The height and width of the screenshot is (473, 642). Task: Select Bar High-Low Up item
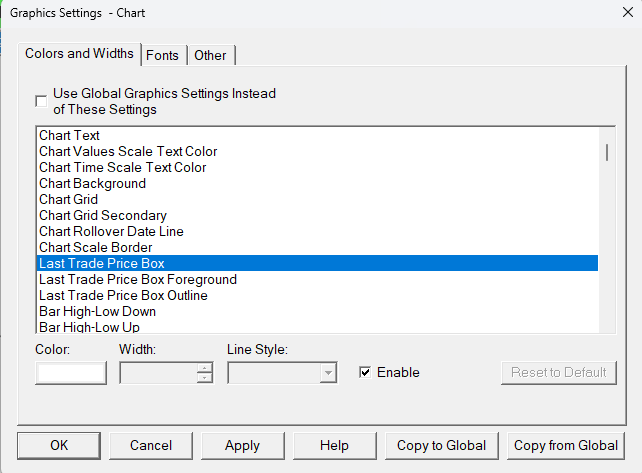pyautogui.click(x=318, y=326)
